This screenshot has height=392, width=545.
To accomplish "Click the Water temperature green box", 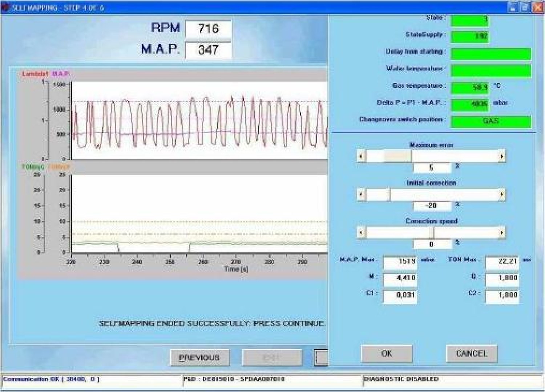I will click(x=491, y=71).
